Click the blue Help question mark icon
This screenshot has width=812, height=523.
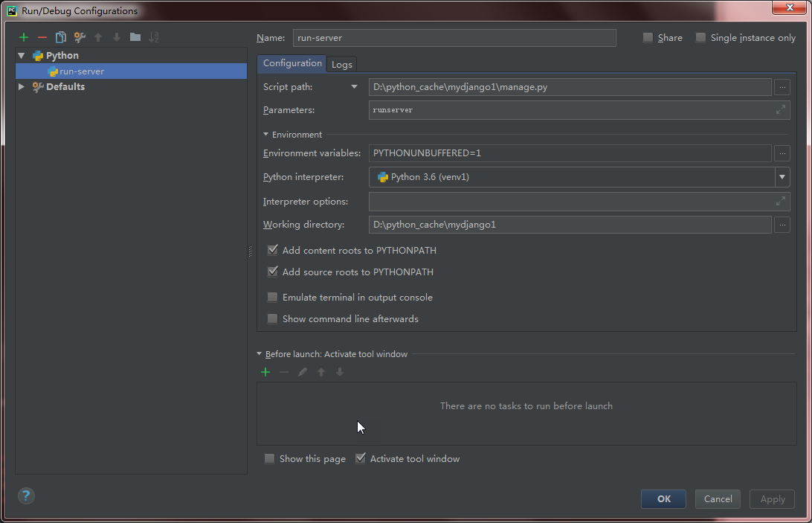26,495
